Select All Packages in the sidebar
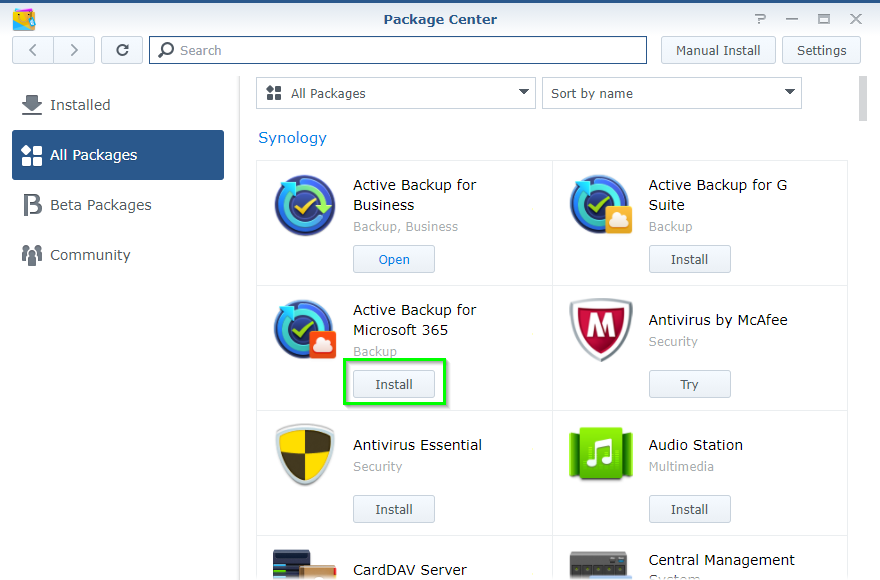 (x=118, y=155)
